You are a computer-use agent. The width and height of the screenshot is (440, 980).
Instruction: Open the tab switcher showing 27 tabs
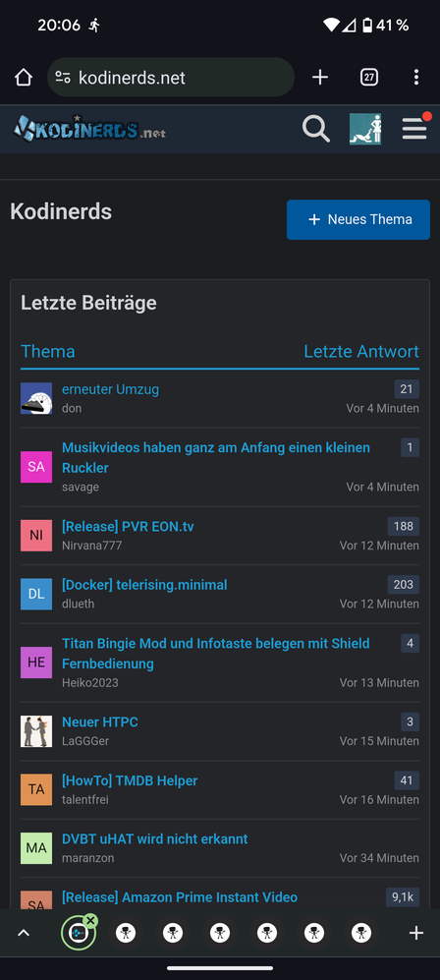(x=369, y=78)
